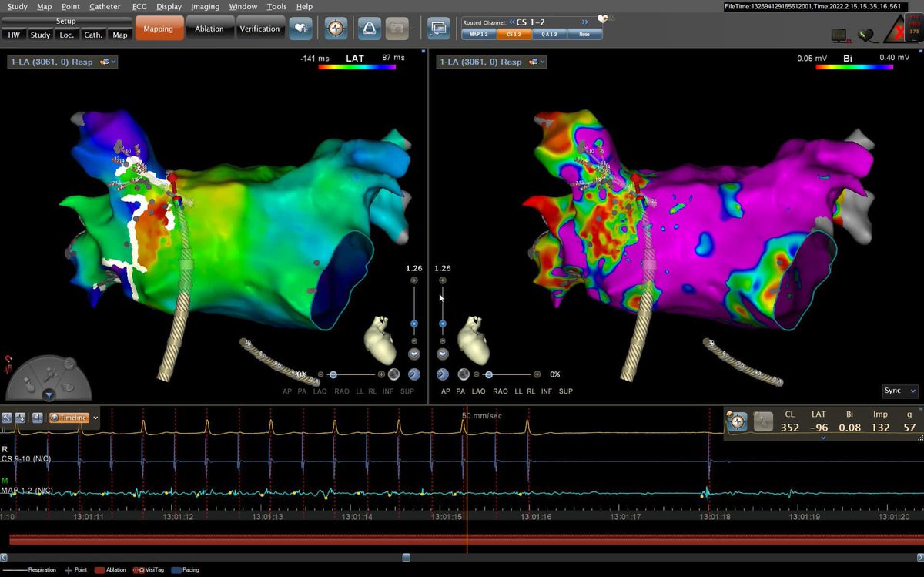Click heart fit icon below right zoom slider
The width and height of the screenshot is (924, 577).
pyautogui.click(x=443, y=354)
